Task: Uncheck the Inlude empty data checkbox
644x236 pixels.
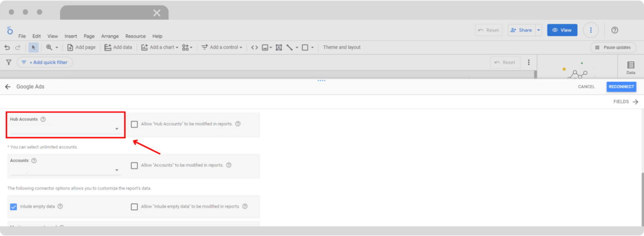Action: tap(13, 207)
